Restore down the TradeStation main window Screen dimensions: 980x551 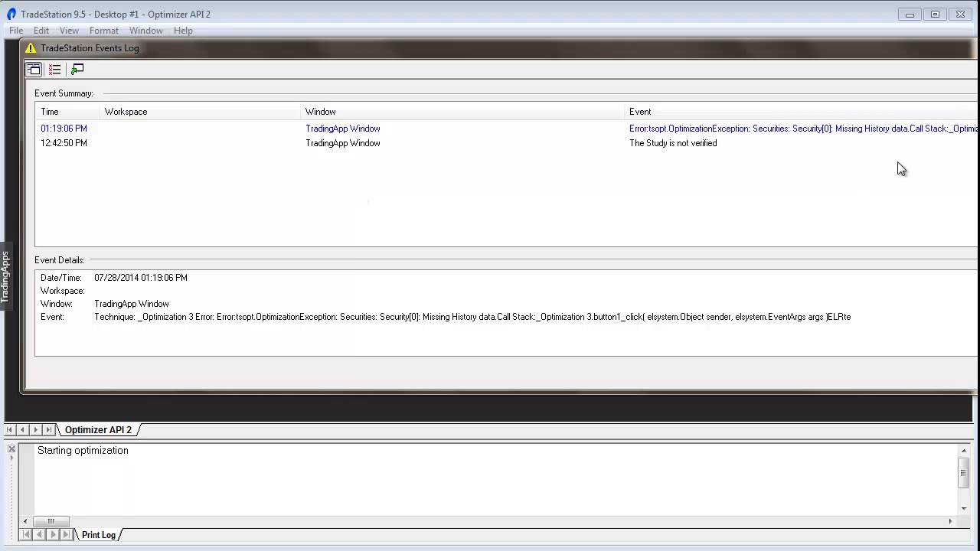point(935,14)
